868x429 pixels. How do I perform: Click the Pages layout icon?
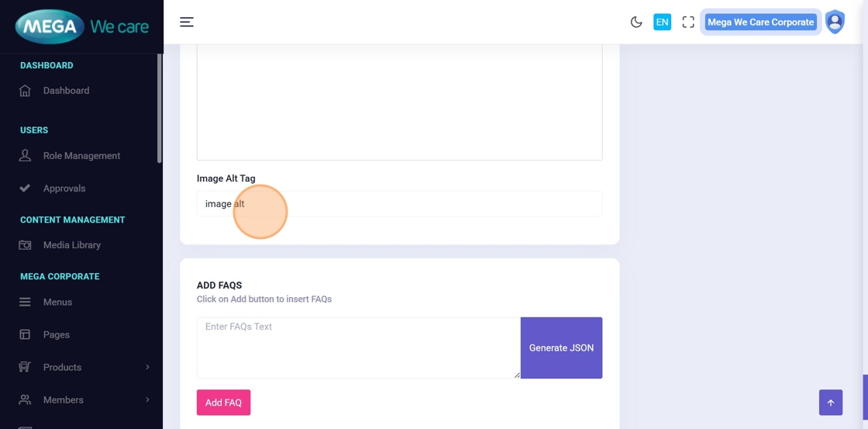tap(25, 335)
